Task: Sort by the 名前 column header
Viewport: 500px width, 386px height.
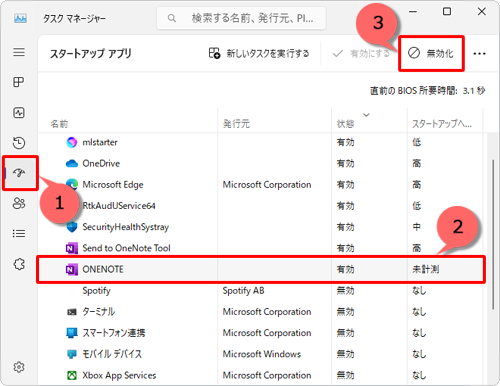Action: (59, 124)
